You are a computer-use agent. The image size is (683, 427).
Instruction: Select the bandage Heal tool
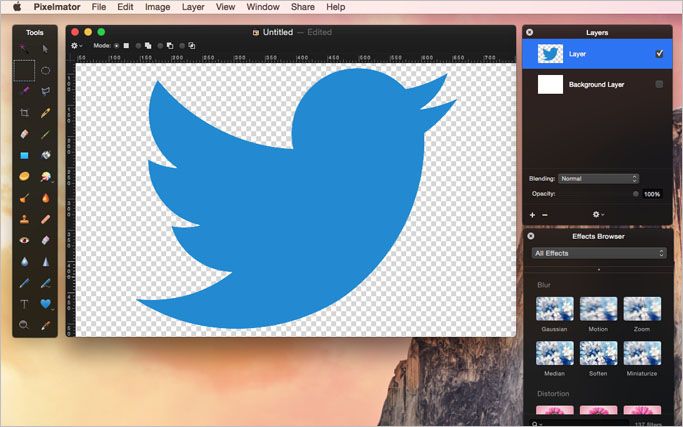[x=45, y=219]
